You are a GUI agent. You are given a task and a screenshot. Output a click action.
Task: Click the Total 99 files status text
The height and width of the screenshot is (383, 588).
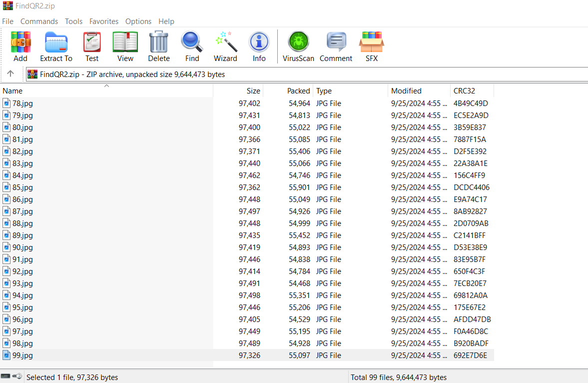point(399,377)
